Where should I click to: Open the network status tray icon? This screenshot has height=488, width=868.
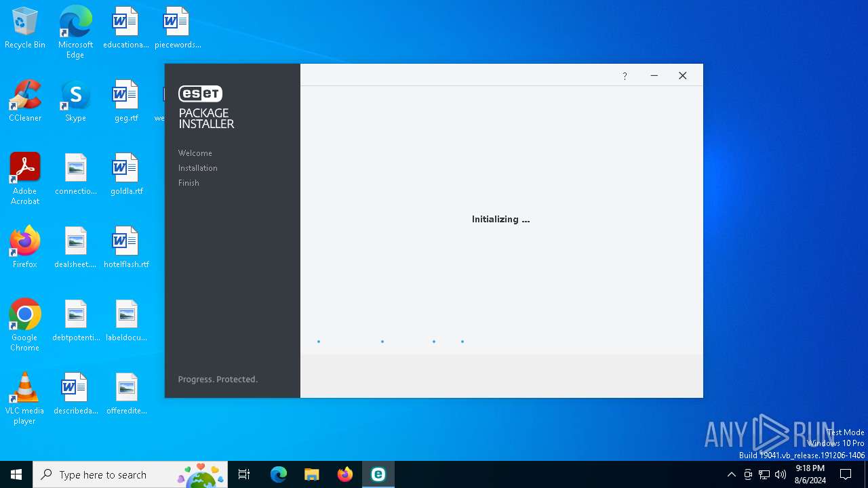(764, 474)
